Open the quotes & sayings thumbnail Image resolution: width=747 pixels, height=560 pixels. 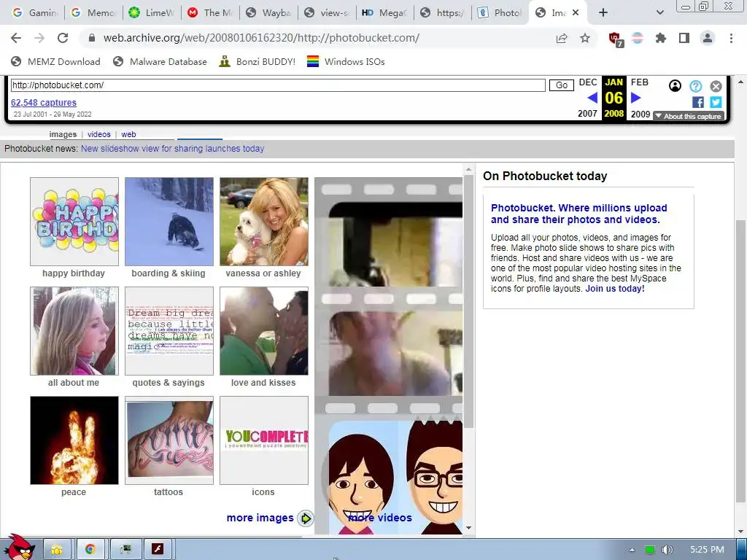169,331
